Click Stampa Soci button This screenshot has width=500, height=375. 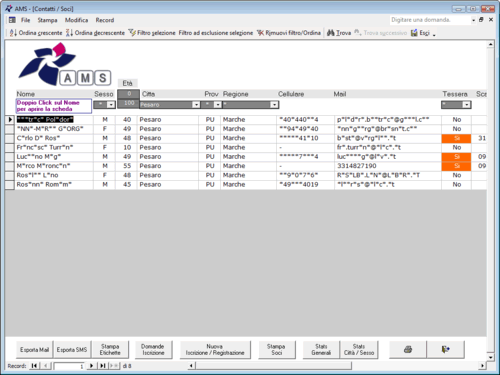[x=276, y=349]
